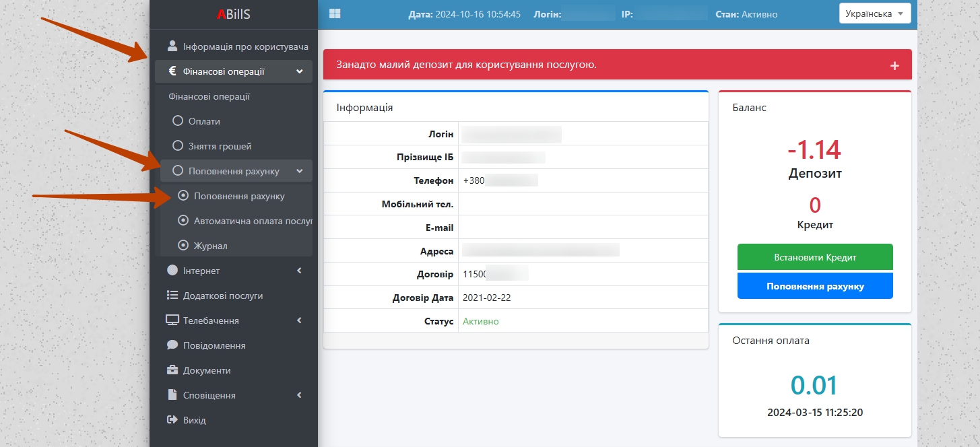Open the nested Поповнення рахунку submenu item
This screenshot has height=447, width=980.
pos(239,196)
